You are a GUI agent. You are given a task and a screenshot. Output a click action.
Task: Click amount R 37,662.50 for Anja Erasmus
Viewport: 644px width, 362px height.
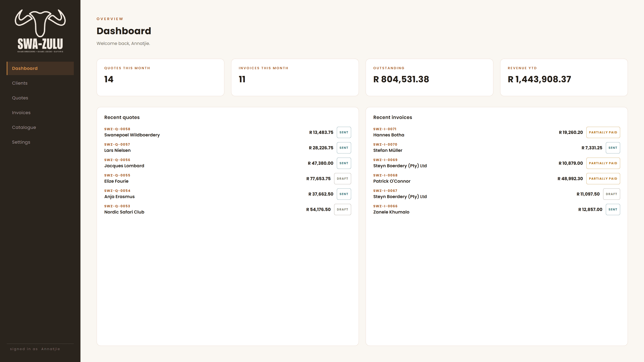tap(321, 194)
